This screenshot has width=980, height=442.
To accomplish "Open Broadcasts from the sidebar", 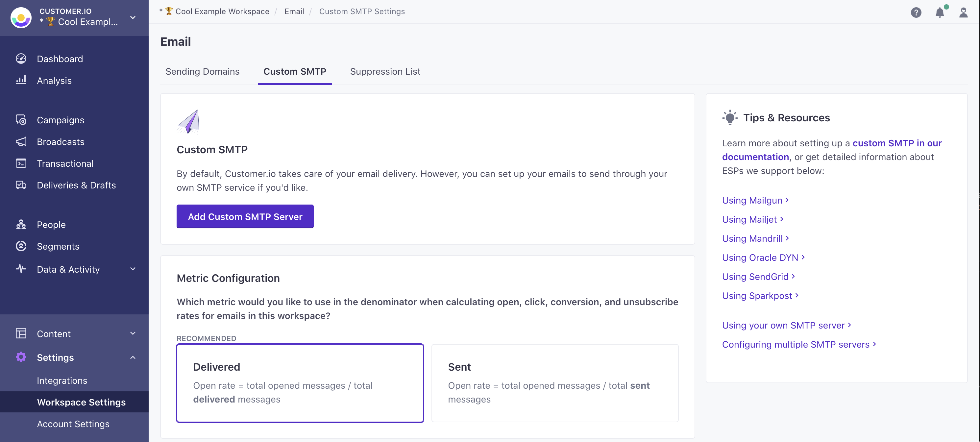I will pos(61,142).
